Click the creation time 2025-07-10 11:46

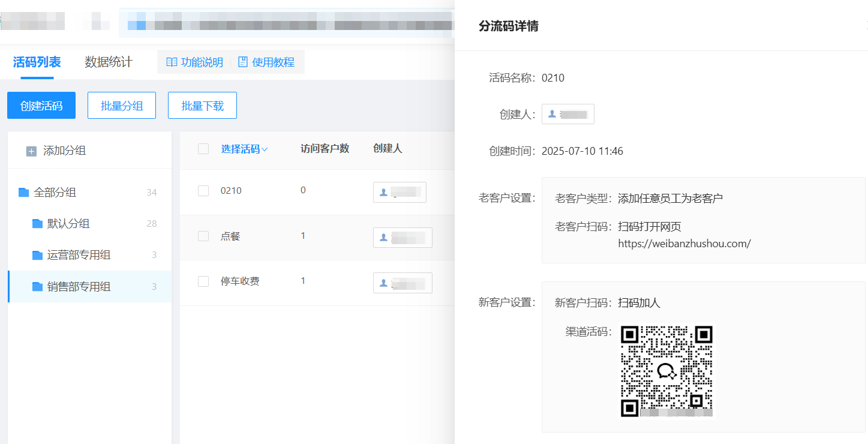(582, 151)
